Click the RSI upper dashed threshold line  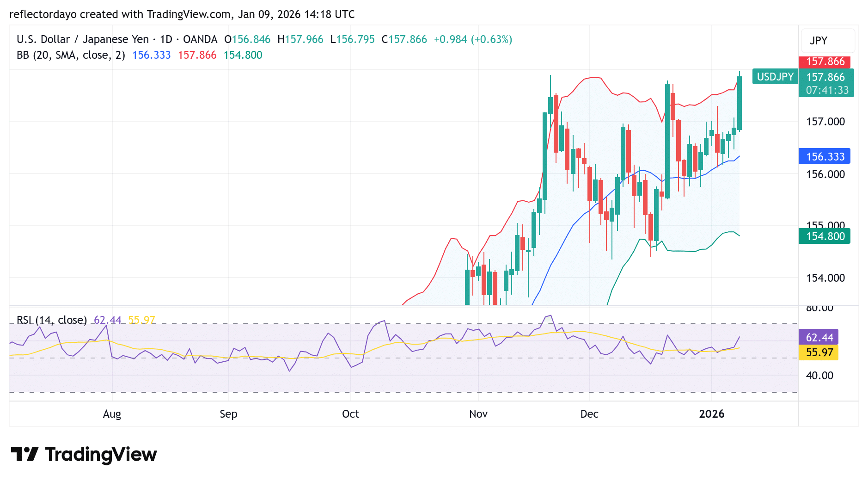tap(324, 324)
